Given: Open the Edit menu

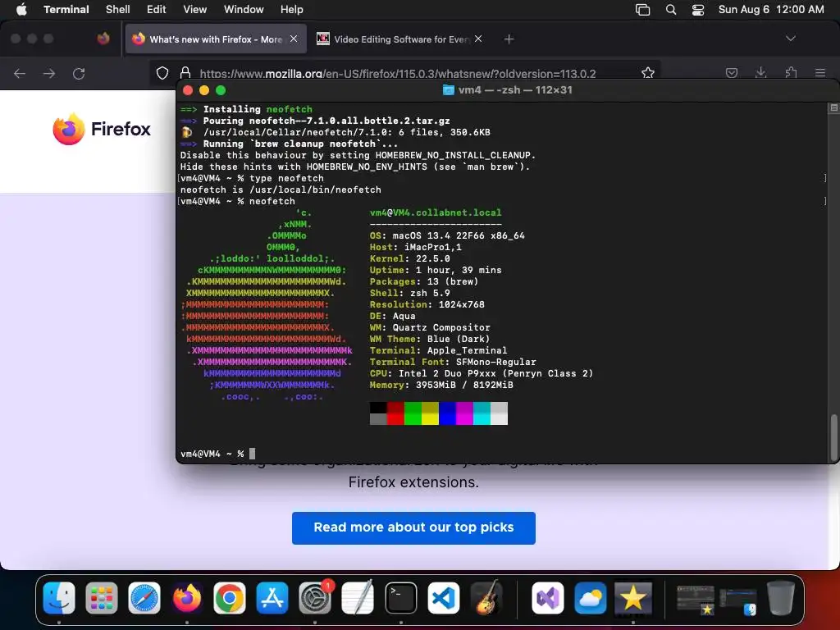Looking at the screenshot, I should pyautogui.click(x=157, y=10).
